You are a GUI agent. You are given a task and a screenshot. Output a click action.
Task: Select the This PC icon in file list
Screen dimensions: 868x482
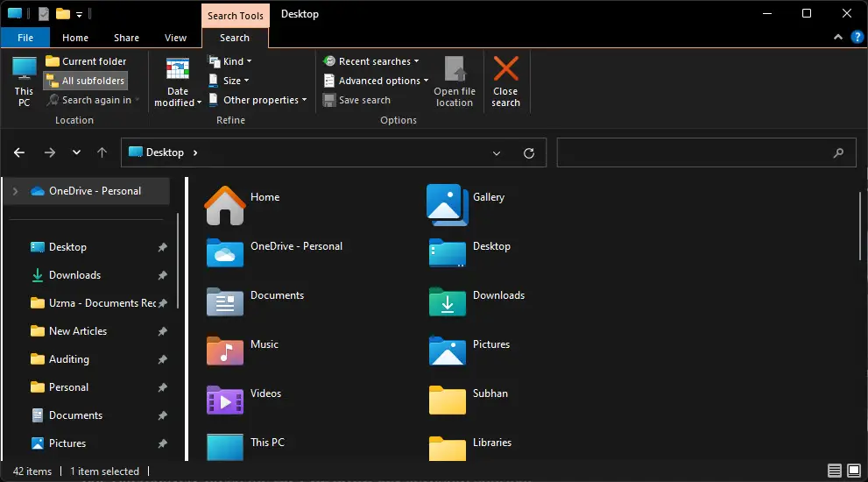(225, 447)
